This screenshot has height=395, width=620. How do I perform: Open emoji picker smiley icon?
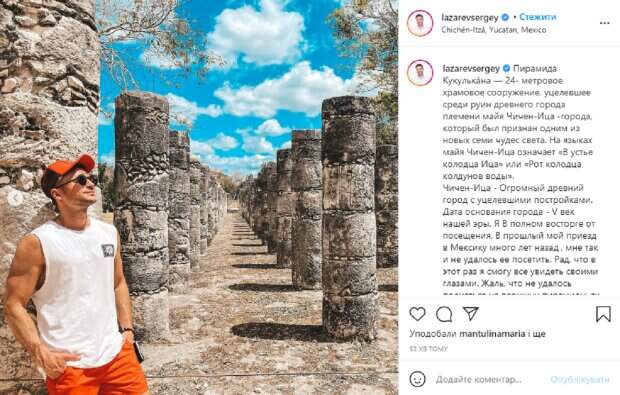pyautogui.click(x=417, y=379)
